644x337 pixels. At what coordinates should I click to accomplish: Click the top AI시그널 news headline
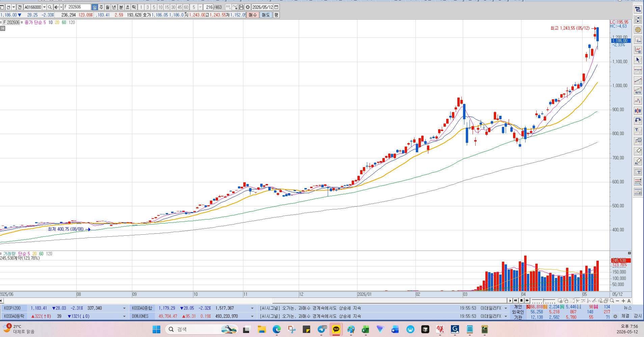point(311,308)
